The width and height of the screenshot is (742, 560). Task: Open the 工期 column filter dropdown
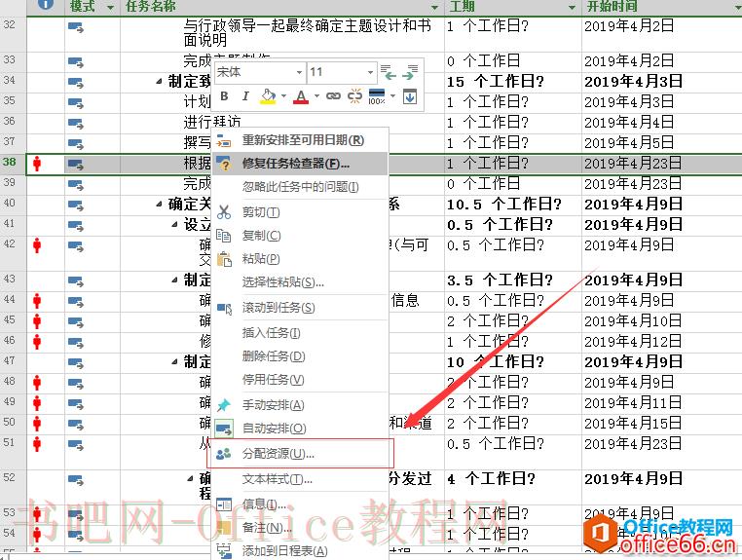tap(572, 7)
